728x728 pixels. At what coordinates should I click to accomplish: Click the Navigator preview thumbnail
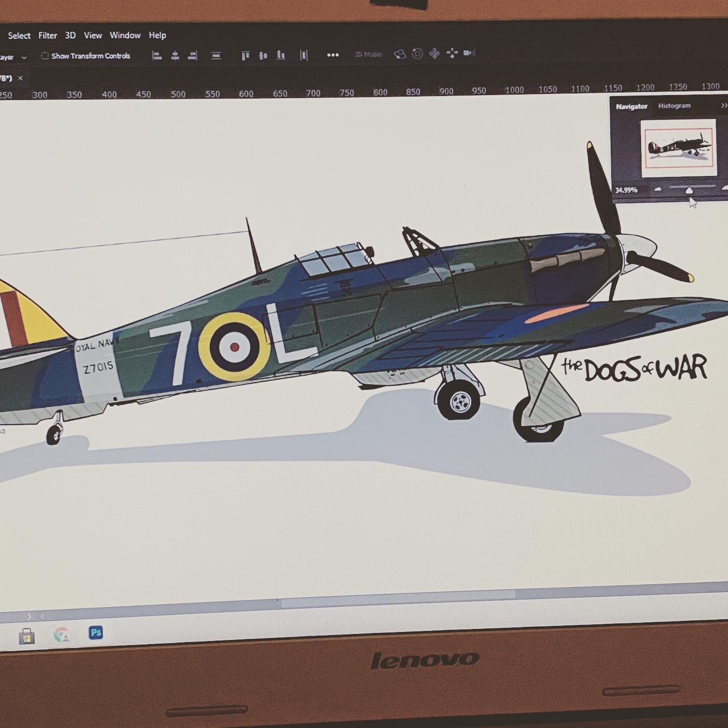pyautogui.click(x=678, y=148)
